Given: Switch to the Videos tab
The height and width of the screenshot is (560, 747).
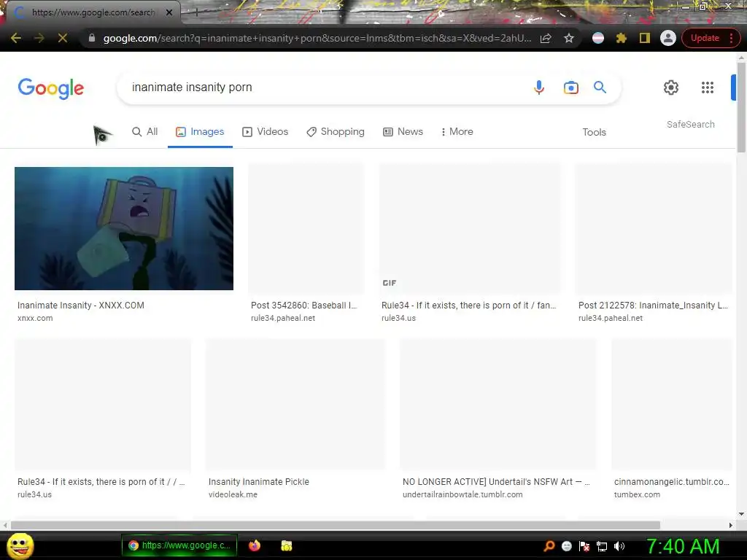Looking at the screenshot, I should point(266,132).
